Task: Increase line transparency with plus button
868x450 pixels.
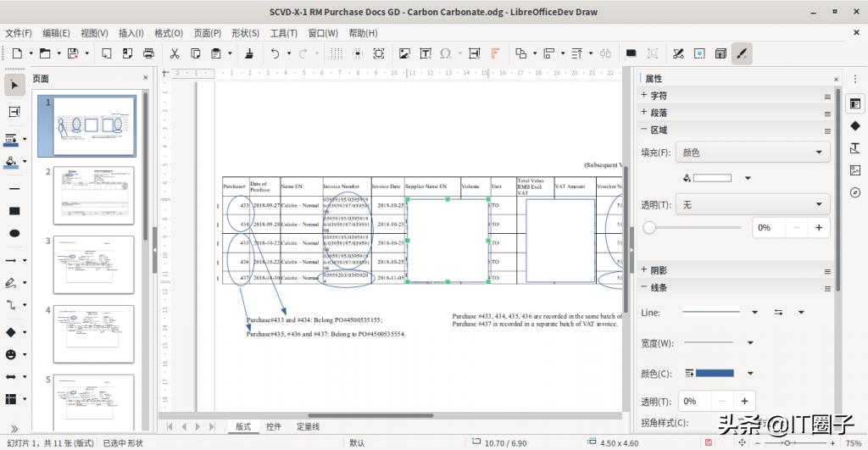Action: coord(744,401)
